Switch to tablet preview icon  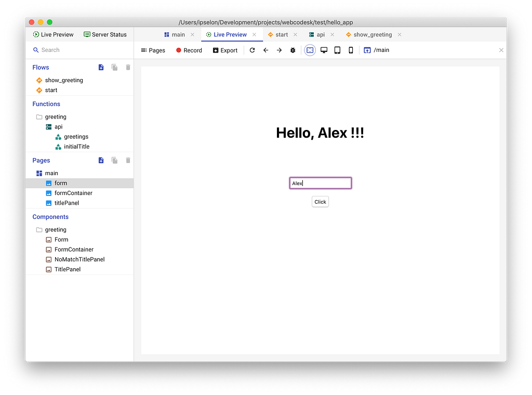(x=337, y=50)
